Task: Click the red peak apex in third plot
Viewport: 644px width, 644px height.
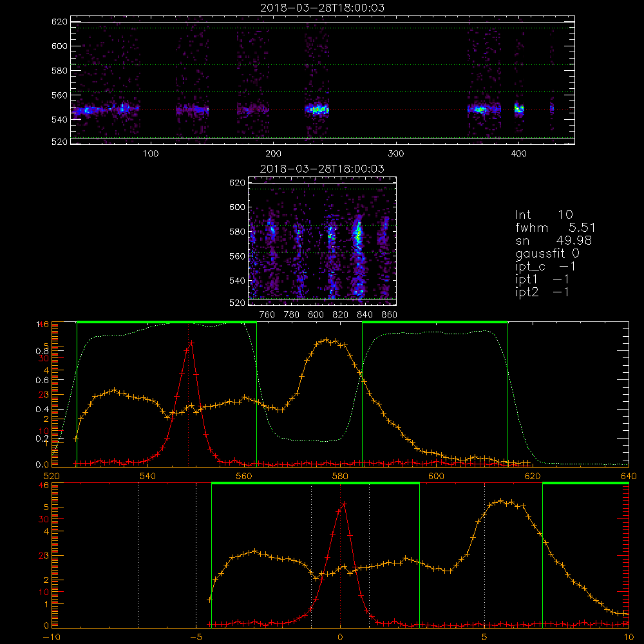Action: coord(191,342)
